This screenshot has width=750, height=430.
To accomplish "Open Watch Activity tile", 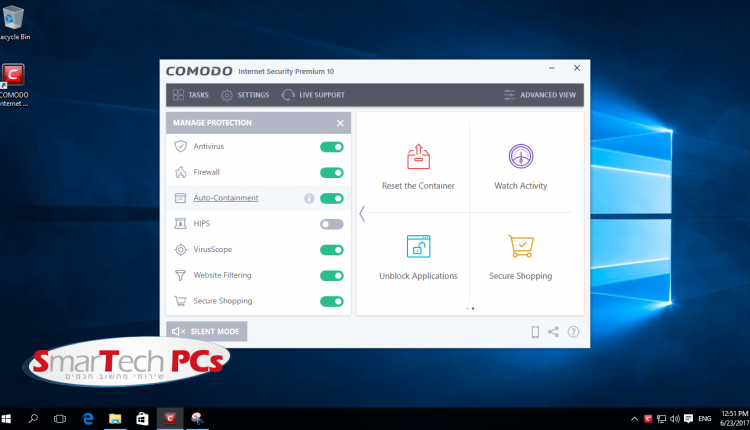I will click(x=520, y=167).
